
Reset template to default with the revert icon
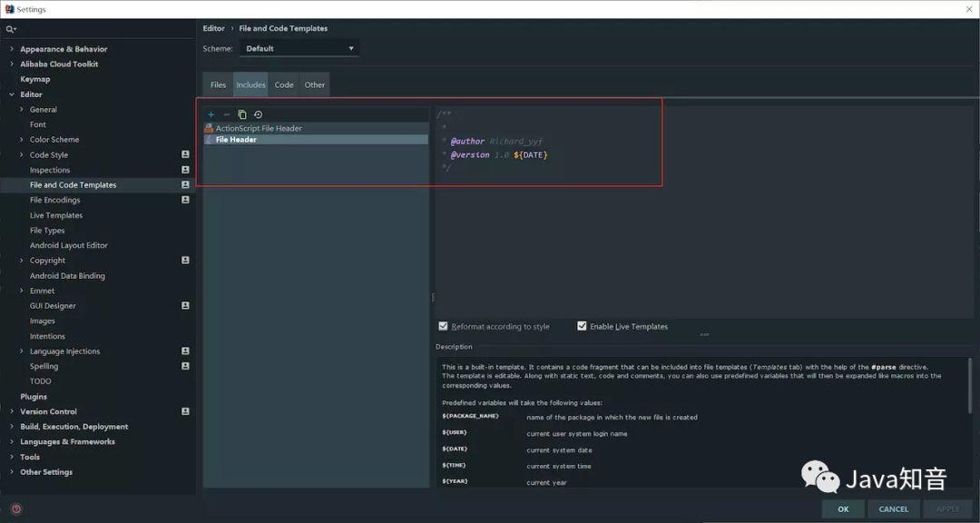pos(258,114)
